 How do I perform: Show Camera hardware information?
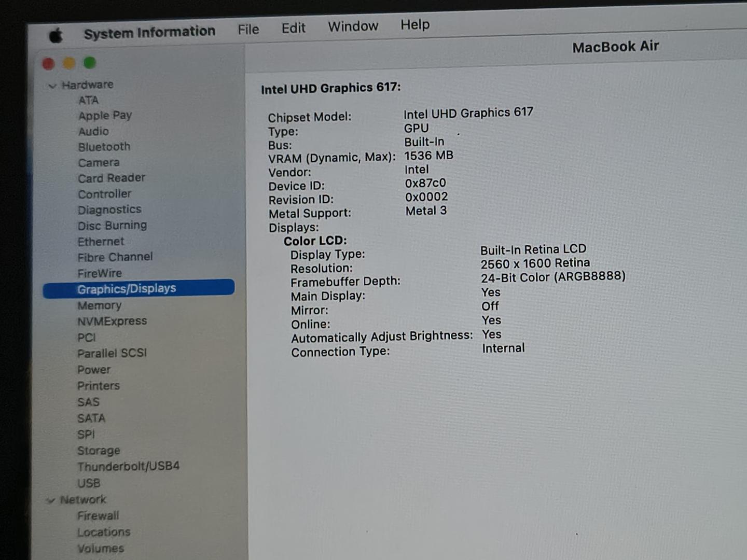99,163
